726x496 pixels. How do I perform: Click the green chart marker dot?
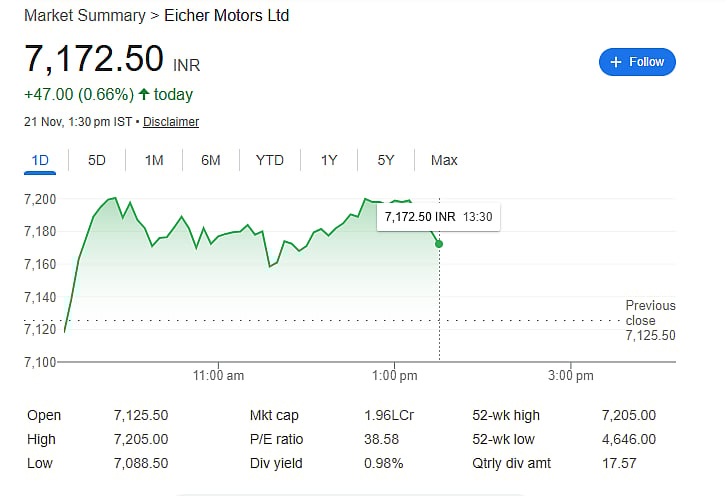pyautogui.click(x=439, y=244)
